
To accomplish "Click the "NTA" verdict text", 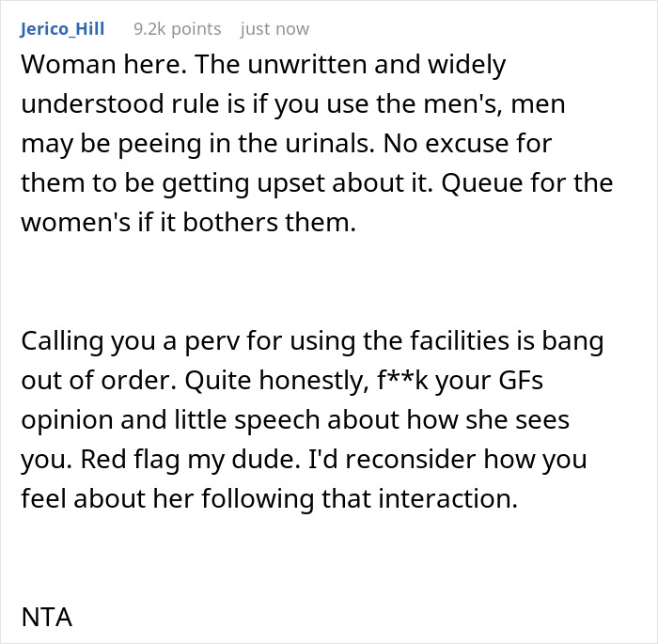I will [46, 618].
